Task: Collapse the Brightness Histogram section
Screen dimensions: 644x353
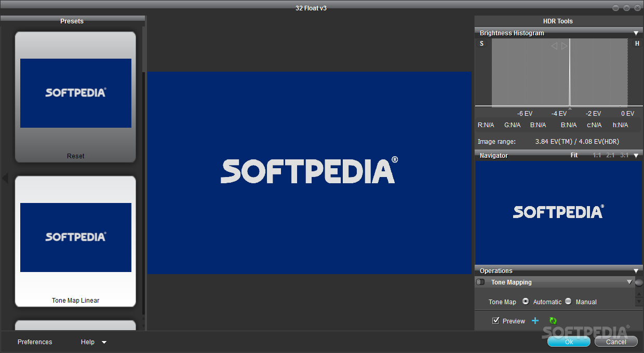Action: pos(636,33)
